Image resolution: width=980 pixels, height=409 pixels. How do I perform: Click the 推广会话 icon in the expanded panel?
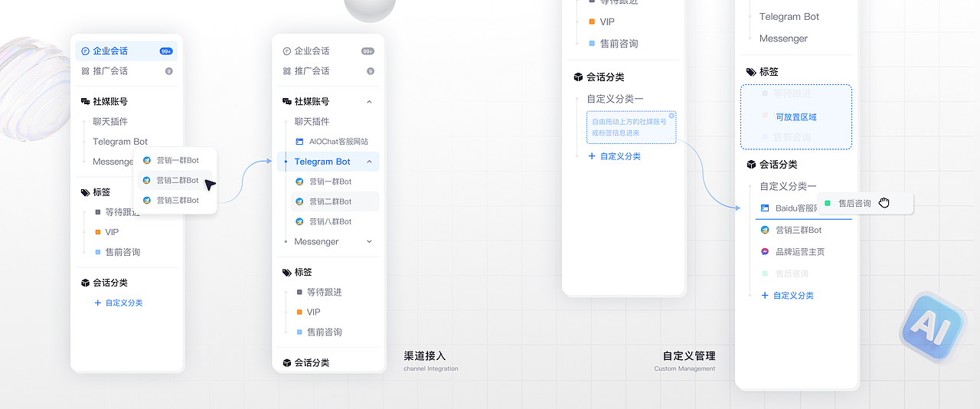[287, 71]
